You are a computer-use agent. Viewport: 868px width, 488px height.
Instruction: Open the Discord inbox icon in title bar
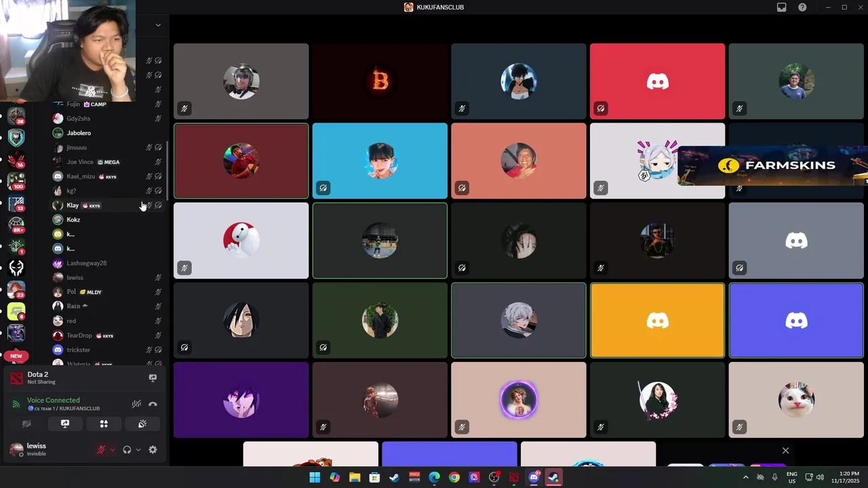782,7
